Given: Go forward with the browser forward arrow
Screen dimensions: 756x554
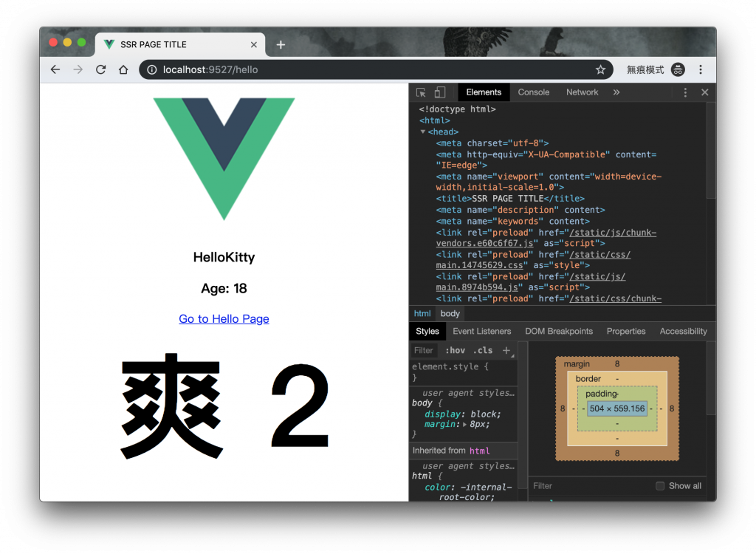Looking at the screenshot, I should pos(78,70).
